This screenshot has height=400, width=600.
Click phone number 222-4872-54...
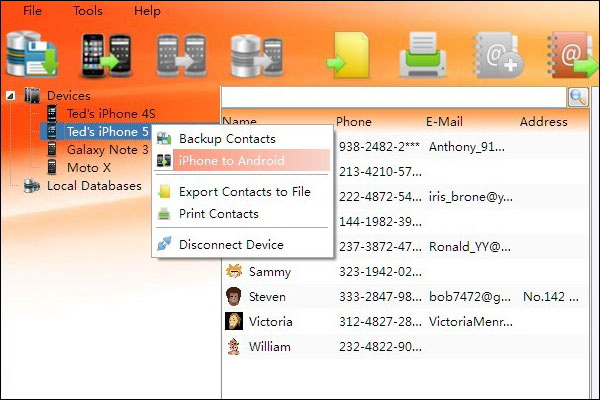380,197
